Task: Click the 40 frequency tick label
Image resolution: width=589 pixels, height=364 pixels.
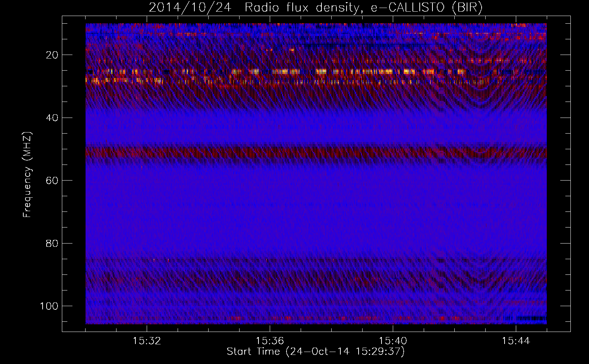Action: coord(53,118)
